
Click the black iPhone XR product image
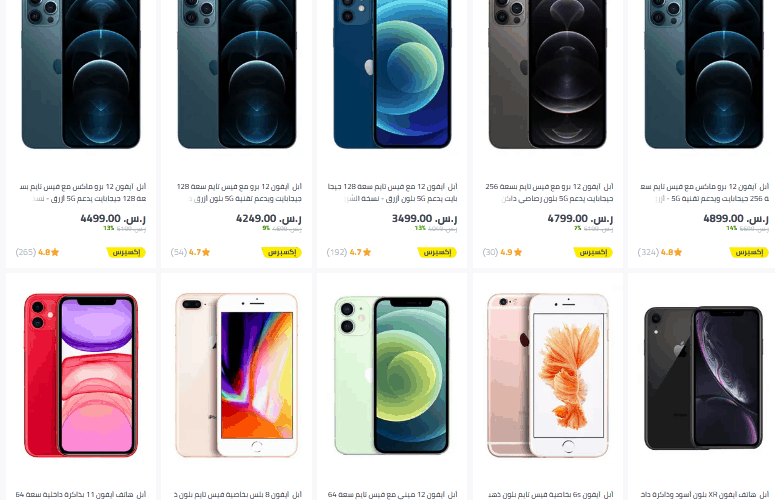click(x=703, y=378)
